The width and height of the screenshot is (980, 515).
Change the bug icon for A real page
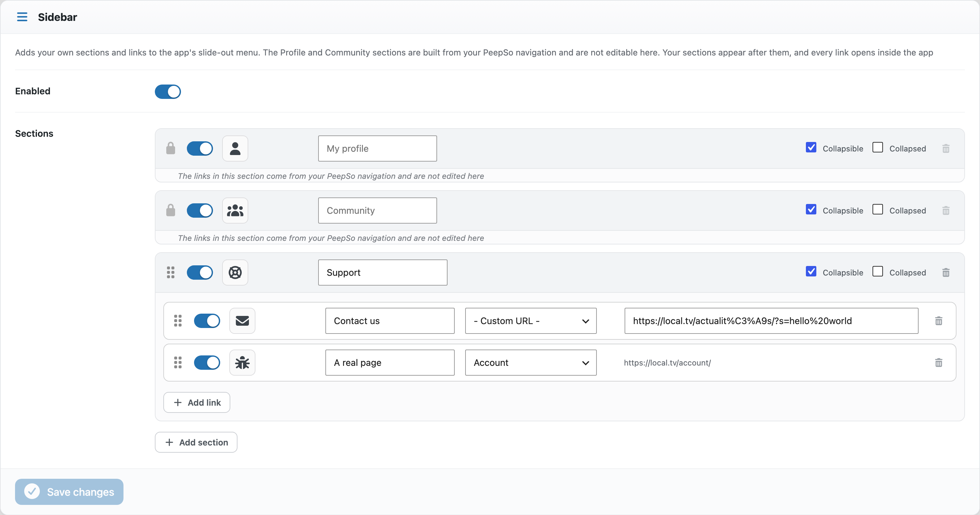pos(242,362)
